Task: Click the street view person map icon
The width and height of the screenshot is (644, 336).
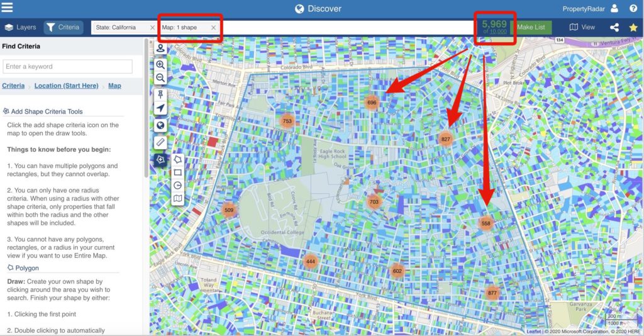Action: (x=160, y=48)
